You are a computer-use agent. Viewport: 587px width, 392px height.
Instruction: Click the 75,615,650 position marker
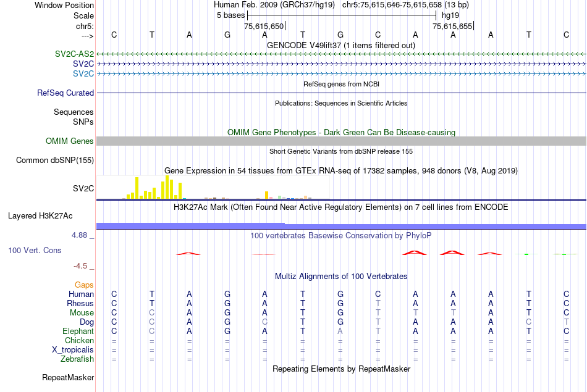pyautogui.click(x=264, y=26)
